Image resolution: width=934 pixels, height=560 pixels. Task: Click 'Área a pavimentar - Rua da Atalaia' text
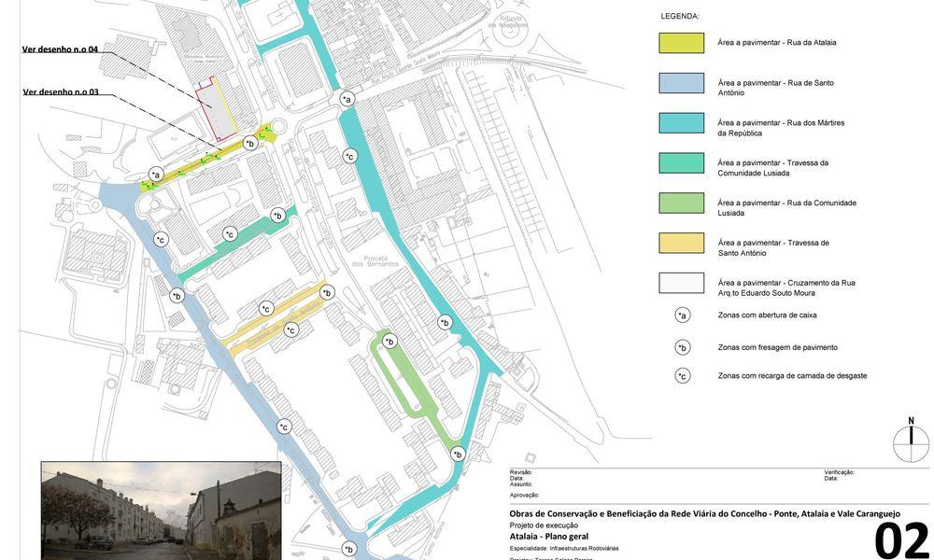click(x=777, y=43)
